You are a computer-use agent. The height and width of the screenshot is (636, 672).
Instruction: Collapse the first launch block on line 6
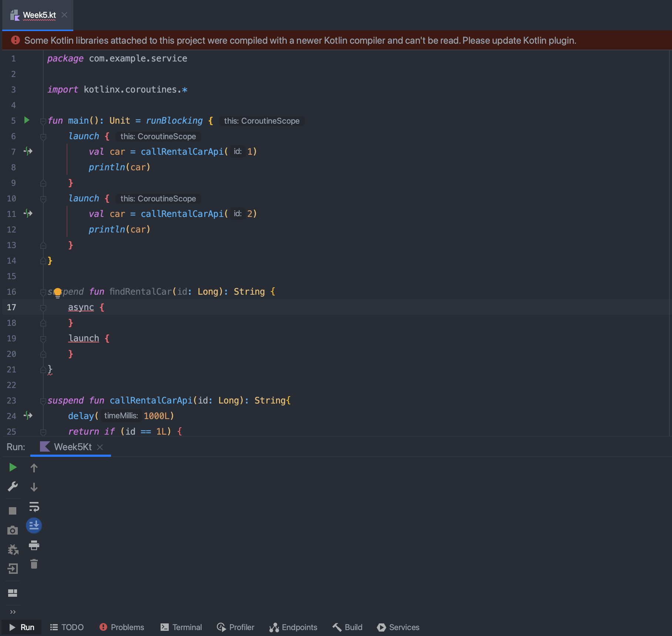[43, 137]
